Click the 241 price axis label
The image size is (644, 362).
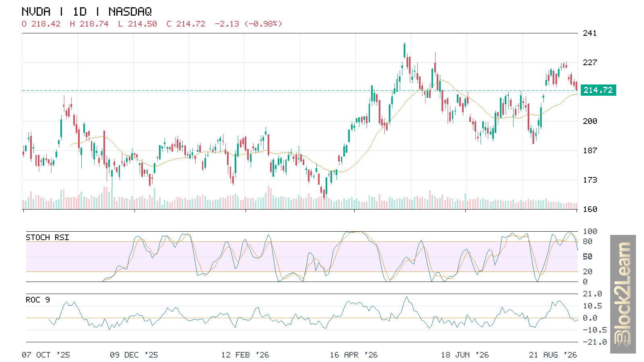pos(590,33)
